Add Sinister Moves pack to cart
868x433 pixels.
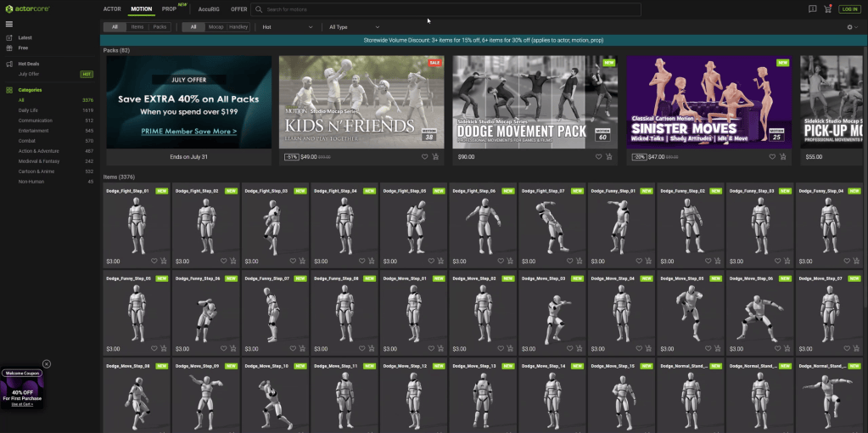[x=783, y=157]
